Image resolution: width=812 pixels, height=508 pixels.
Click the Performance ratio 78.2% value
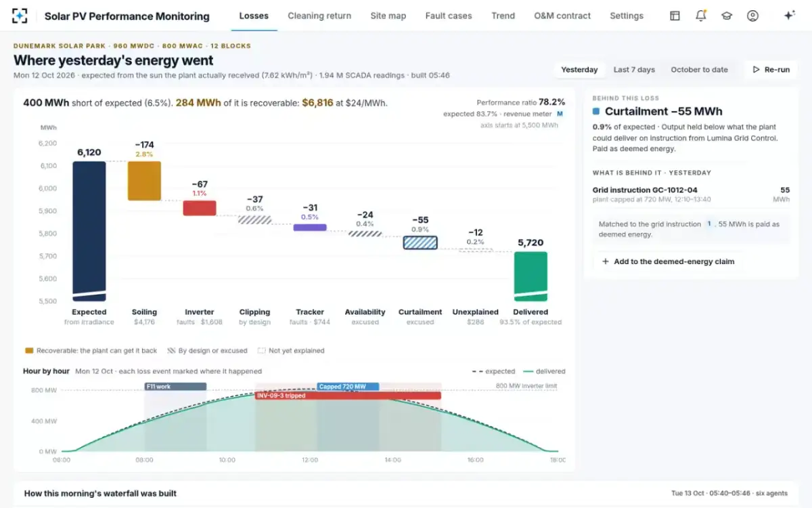click(551, 102)
